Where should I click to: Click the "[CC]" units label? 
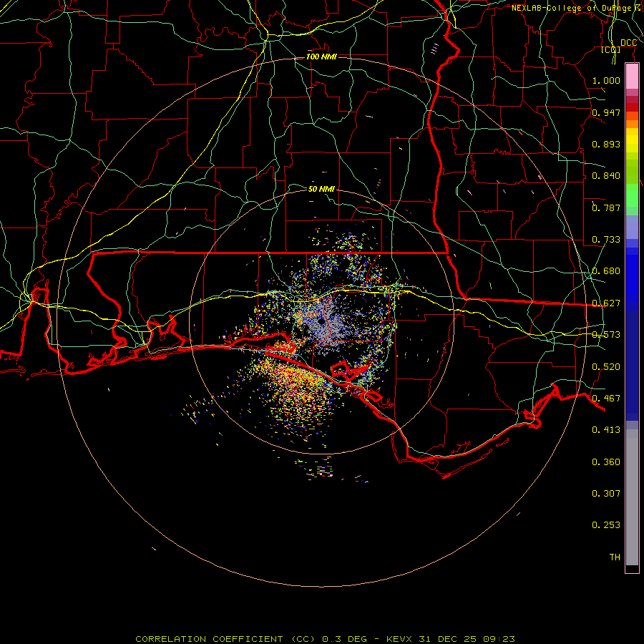point(611,49)
